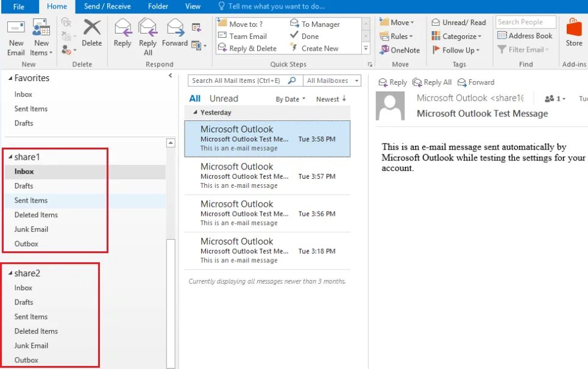Create a New Email
The image size is (588, 369).
tap(16, 38)
